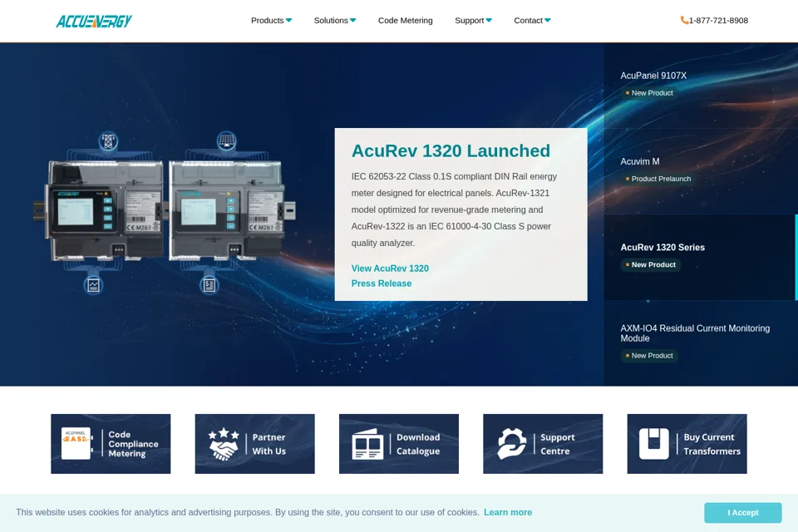Click the Accuenergy logo
This screenshot has width=798, height=532.
point(94,21)
